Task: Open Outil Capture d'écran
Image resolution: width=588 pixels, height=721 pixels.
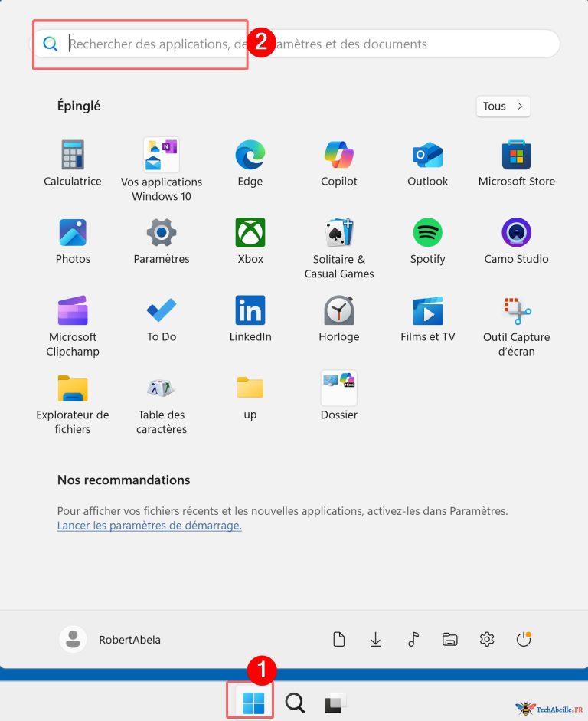Action: [516, 326]
